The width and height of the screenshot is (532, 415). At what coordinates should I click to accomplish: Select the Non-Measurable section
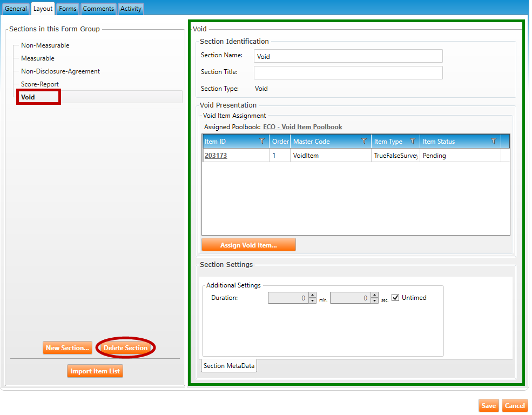(45, 45)
